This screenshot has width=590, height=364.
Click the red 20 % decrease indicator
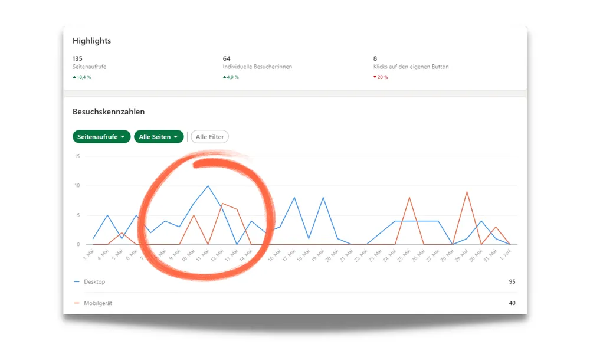(x=381, y=77)
